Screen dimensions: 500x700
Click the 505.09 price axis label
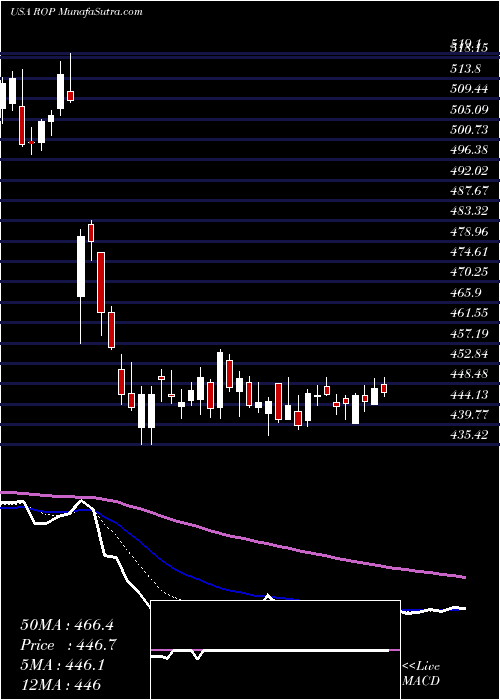pyautogui.click(x=468, y=109)
